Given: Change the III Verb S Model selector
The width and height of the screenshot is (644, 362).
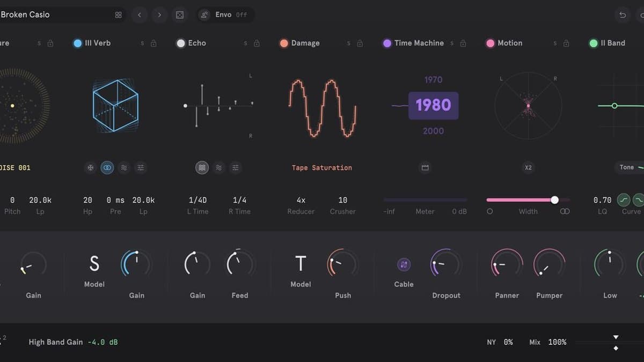Looking at the screenshot, I should coord(94,264).
